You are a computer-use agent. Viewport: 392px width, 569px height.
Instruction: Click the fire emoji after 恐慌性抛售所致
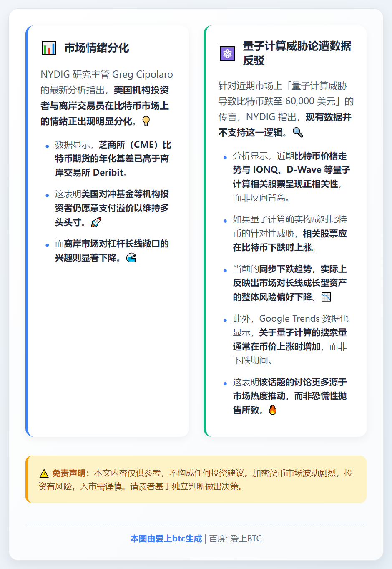pos(273,410)
